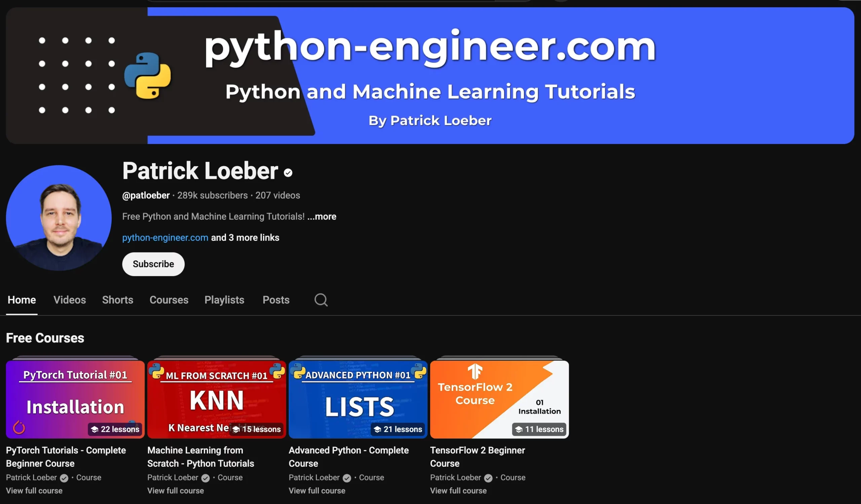Click the 21 lessons badge on Advanced Python

[398, 429]
